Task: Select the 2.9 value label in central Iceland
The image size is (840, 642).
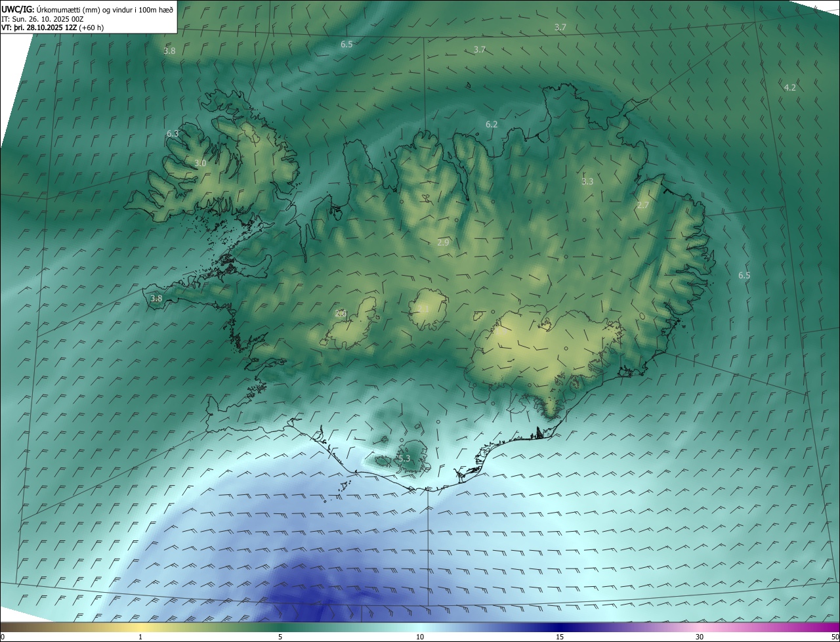Action: 443,242
